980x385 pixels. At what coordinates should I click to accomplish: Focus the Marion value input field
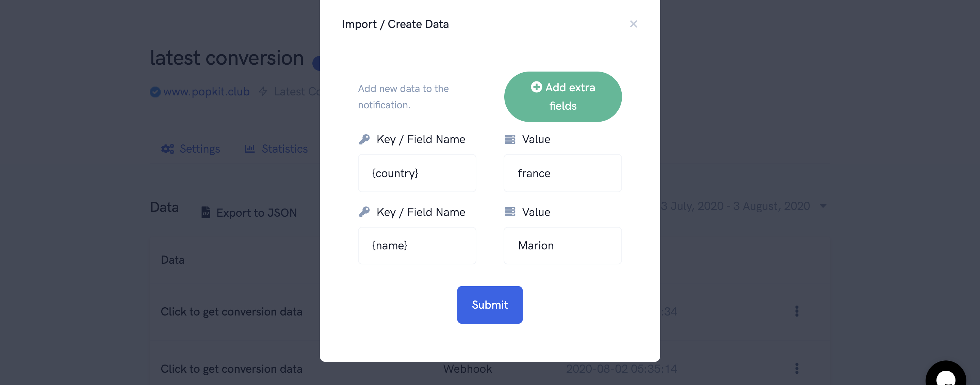[x=563, y=246]
